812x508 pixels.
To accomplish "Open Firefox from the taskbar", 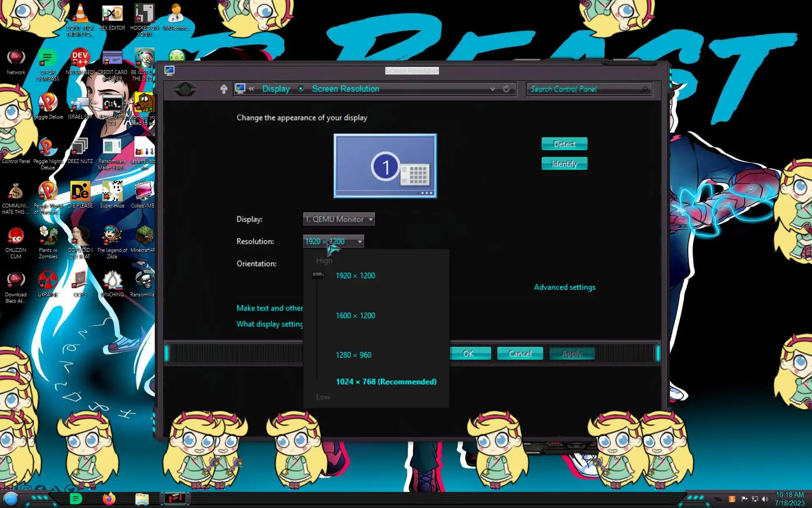I will [109, 499].
